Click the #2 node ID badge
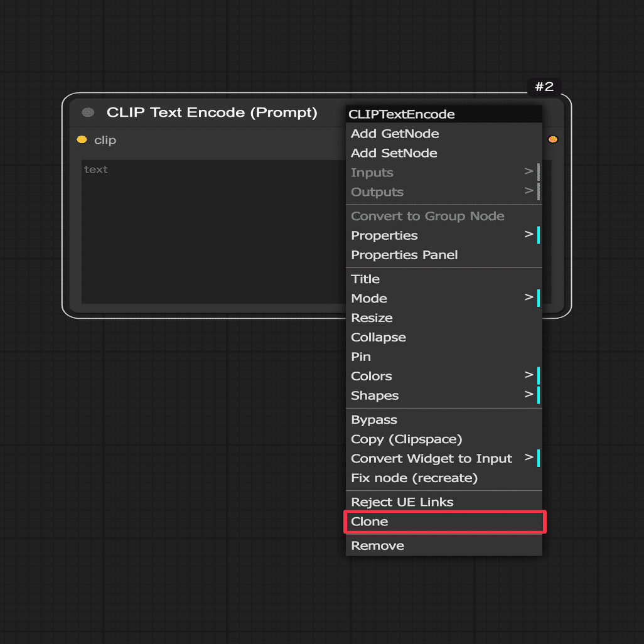Image resolution: width=644 pixels, height=644 pixels. click(x=544, y=87)
